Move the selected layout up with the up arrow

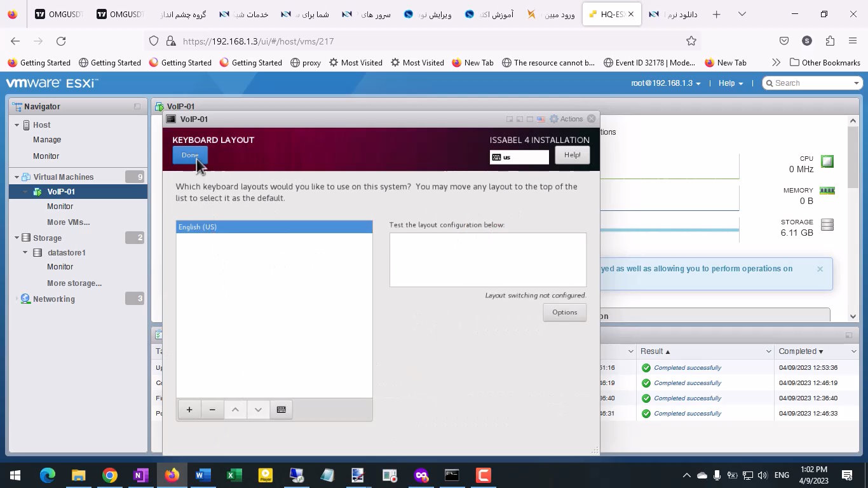[x=235, y=410]
